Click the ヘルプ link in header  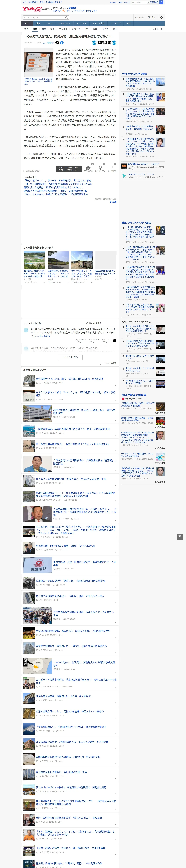coord(127,2)
